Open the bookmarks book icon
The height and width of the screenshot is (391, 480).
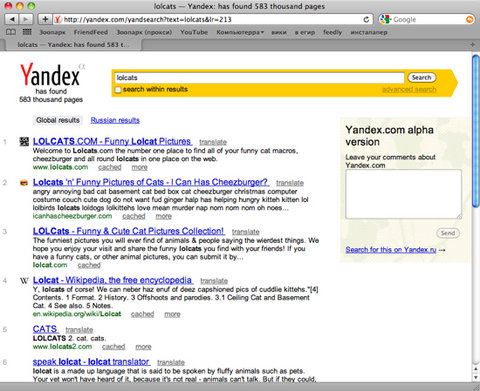(x=11, y=32)
